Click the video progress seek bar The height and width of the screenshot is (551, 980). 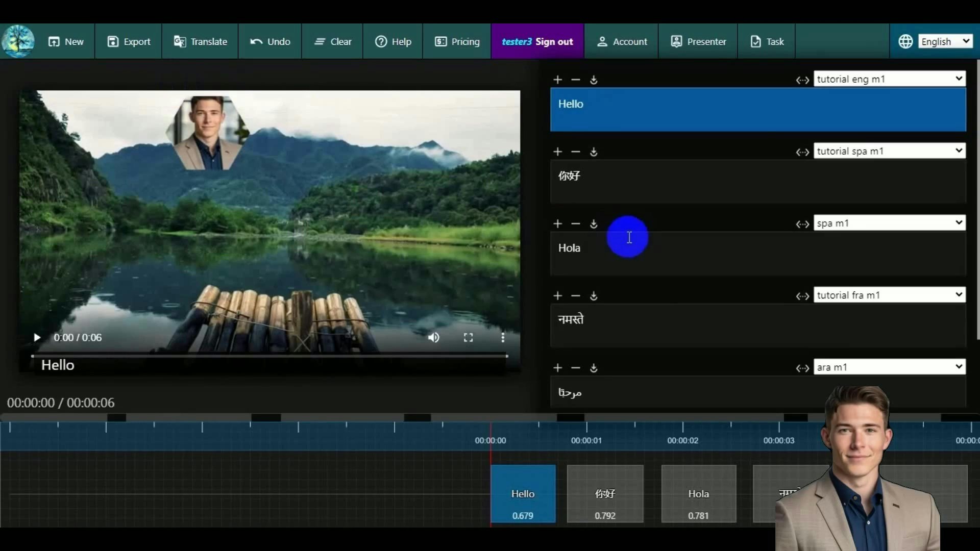click(269, 356)
